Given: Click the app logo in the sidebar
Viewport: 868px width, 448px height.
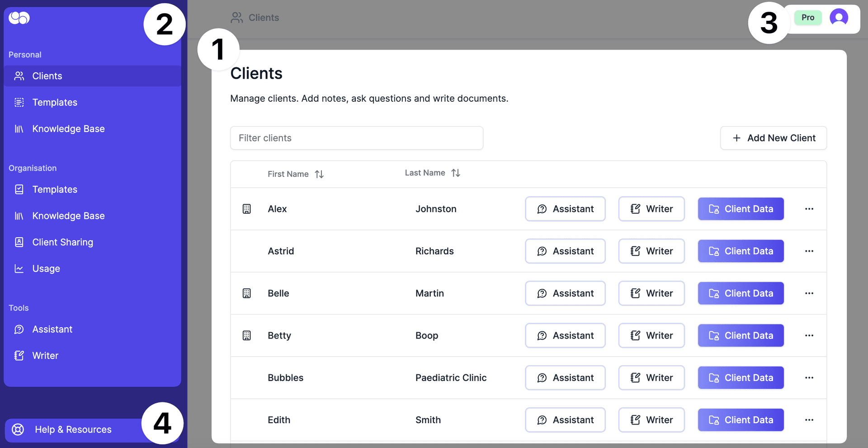Looking at the screenshot, I should (19, 18).
